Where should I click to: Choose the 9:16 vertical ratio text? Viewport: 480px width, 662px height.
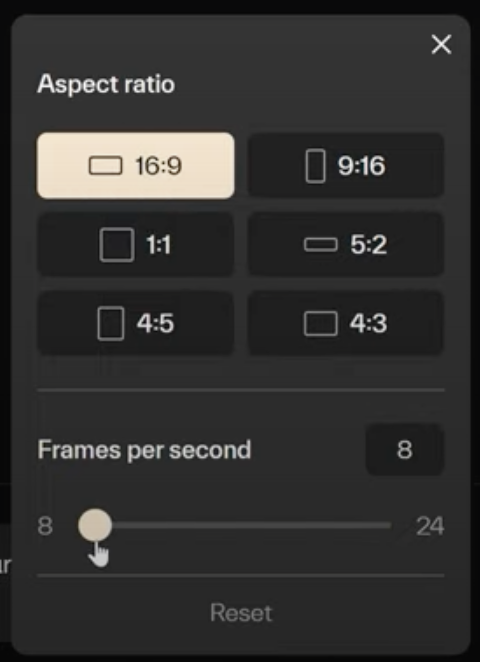(361, 166)
